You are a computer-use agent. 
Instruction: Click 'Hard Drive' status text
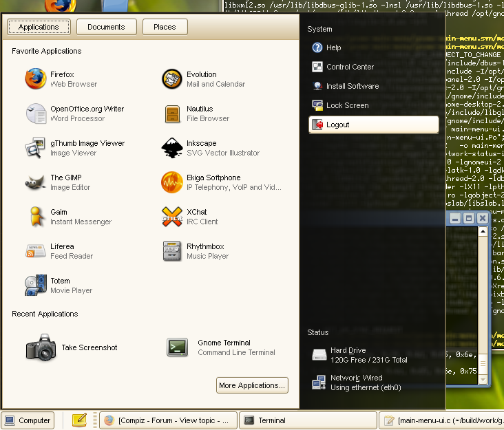[348, 350]
